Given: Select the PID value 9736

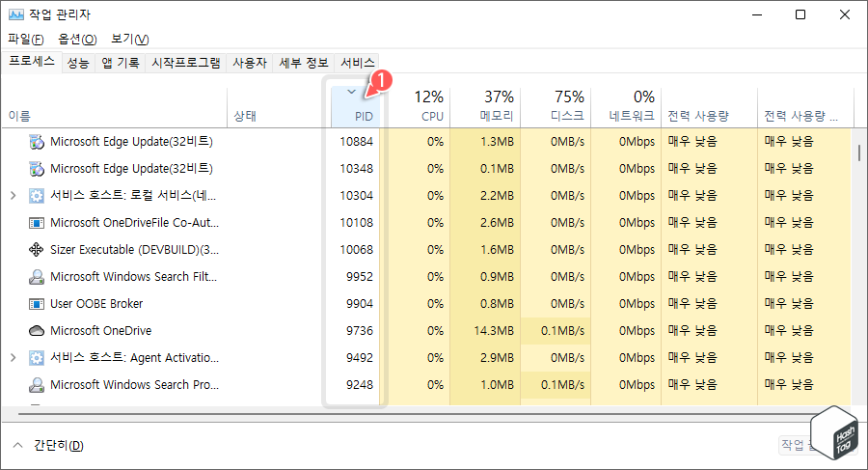Looking at the screenshot, I should pos(360,331).
